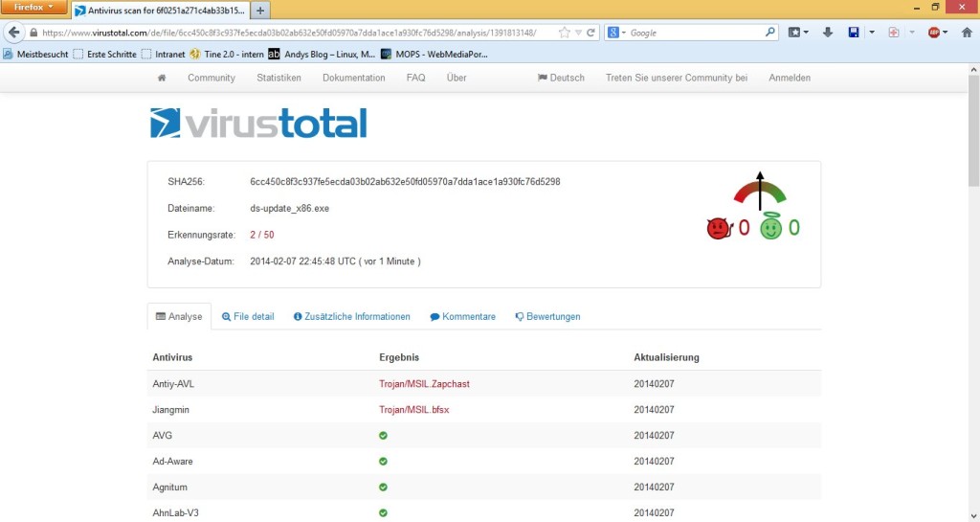Screen dimensions: 980x522
Task: Open a new tab with plus button
Action: coord(260,10)
